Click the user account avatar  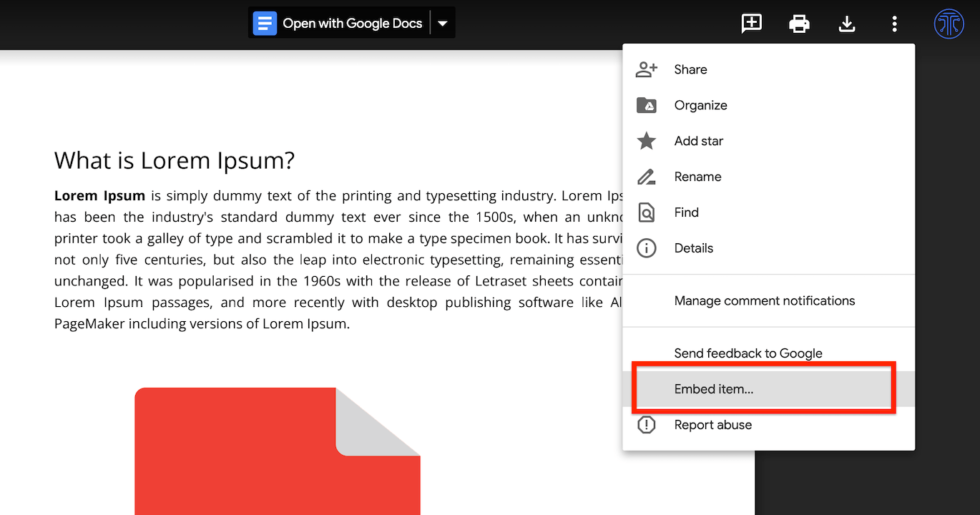click(x=949, y=24)
